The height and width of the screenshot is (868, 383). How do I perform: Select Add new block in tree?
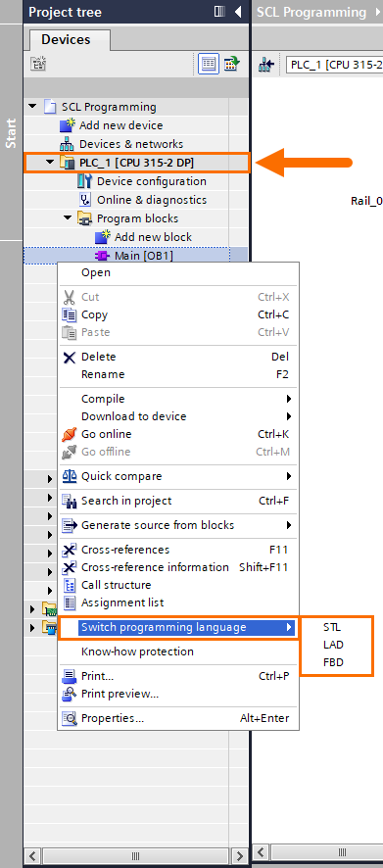point(154,237)
